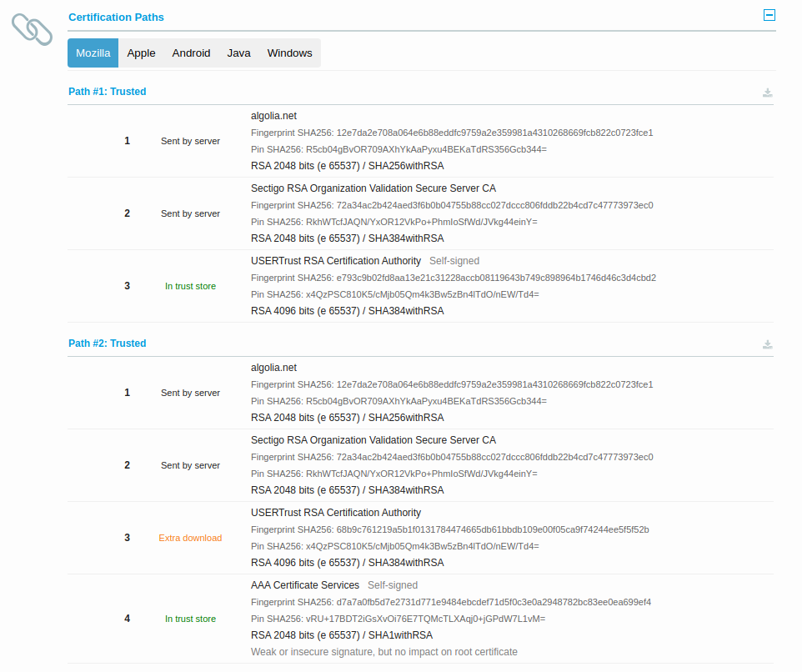Click Self-signed label next to AAA Certificate Services
This screenshot has width=802, height=672.
pyautogui.click(x=393, y=585)
